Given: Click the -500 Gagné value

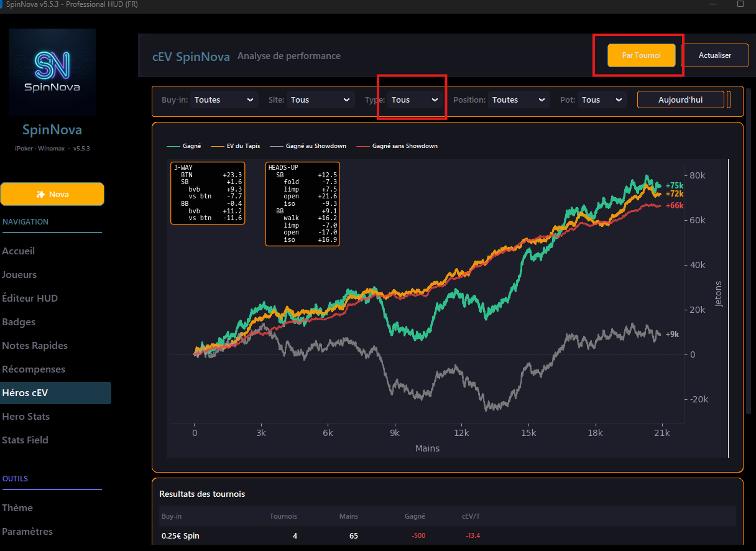Looking at the screenshot, I should coord(418,535).
